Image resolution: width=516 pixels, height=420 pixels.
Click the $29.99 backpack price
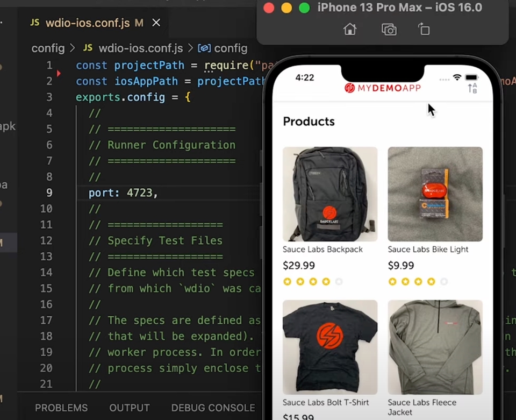[299, 265]
